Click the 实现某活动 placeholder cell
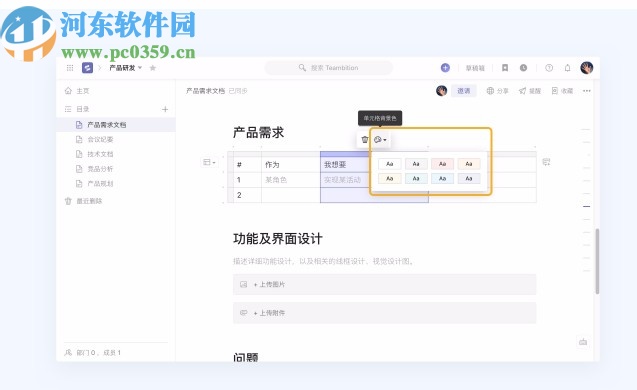 coord(345,180)
